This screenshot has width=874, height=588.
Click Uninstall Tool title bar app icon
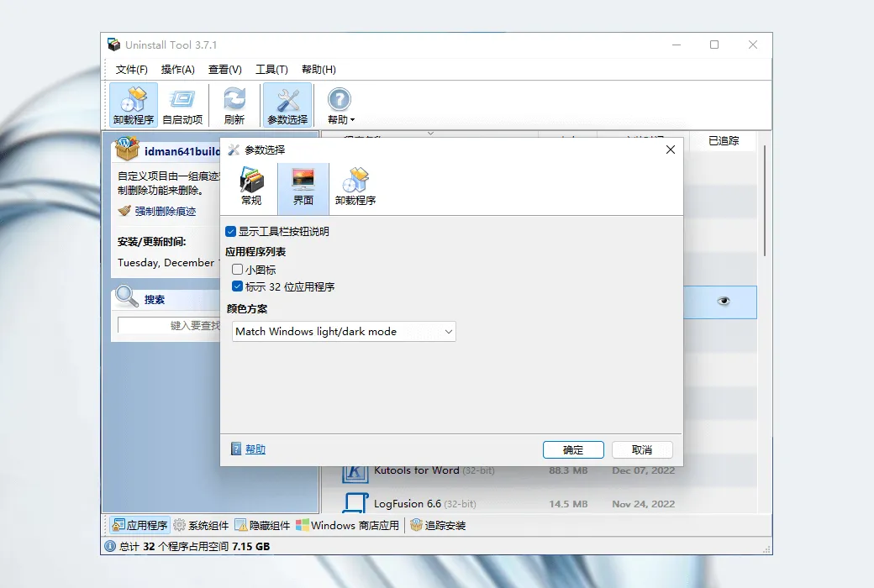(113, 45)
